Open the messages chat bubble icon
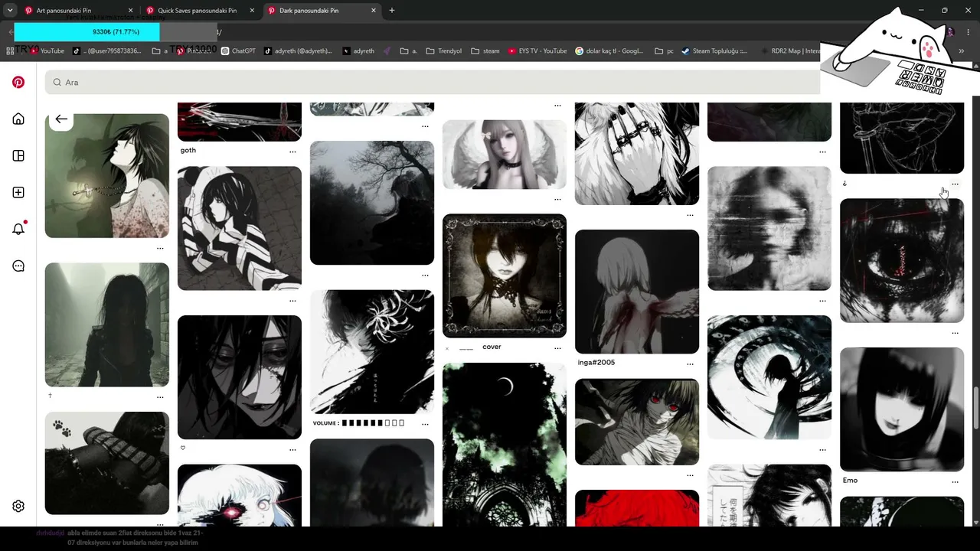This screenshot has height=551, width=980. click(x=18, y=266)
